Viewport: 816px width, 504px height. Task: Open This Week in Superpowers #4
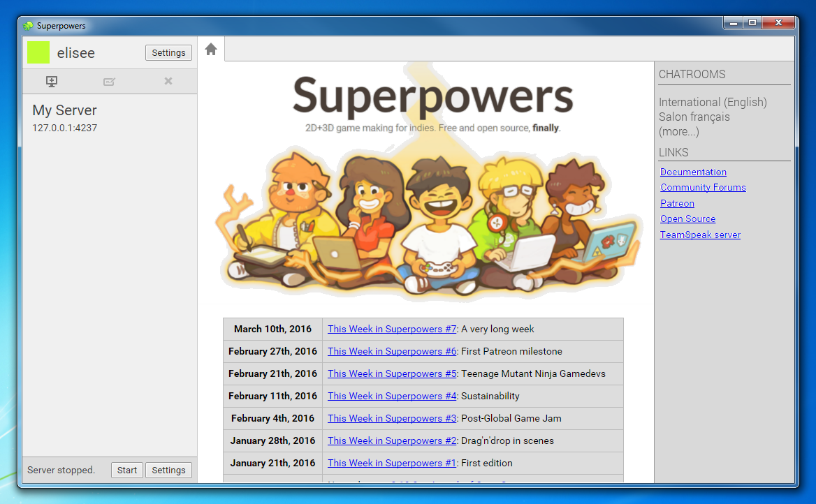(392, 396)
